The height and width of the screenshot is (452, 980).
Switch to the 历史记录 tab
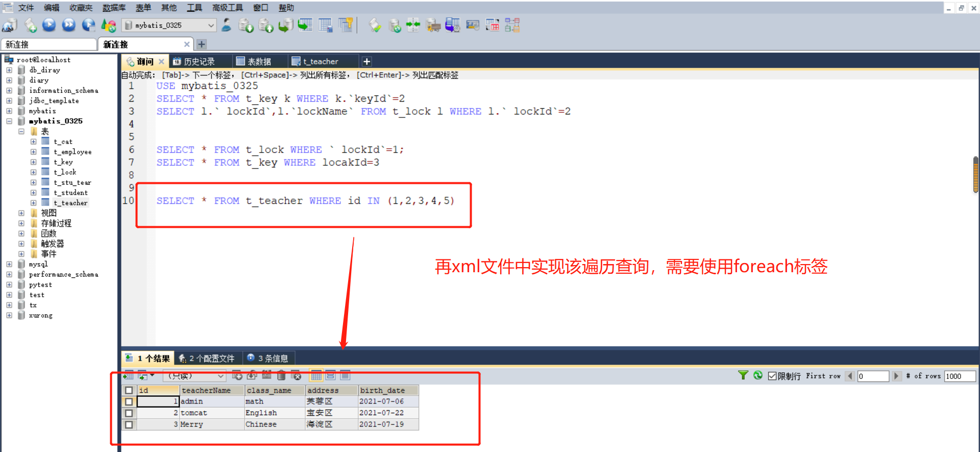tap(199, 61)
